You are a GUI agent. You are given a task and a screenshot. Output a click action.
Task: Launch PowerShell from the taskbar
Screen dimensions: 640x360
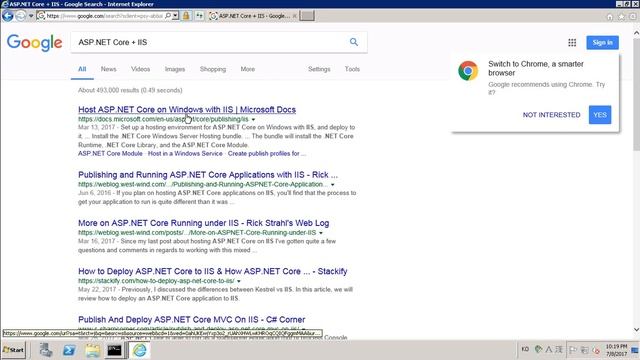[69, 350]
